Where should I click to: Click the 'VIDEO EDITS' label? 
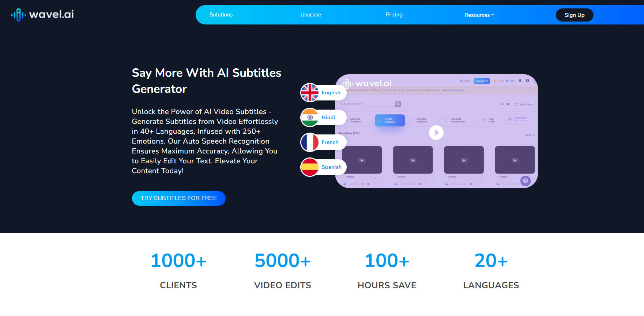click(283, 285)
